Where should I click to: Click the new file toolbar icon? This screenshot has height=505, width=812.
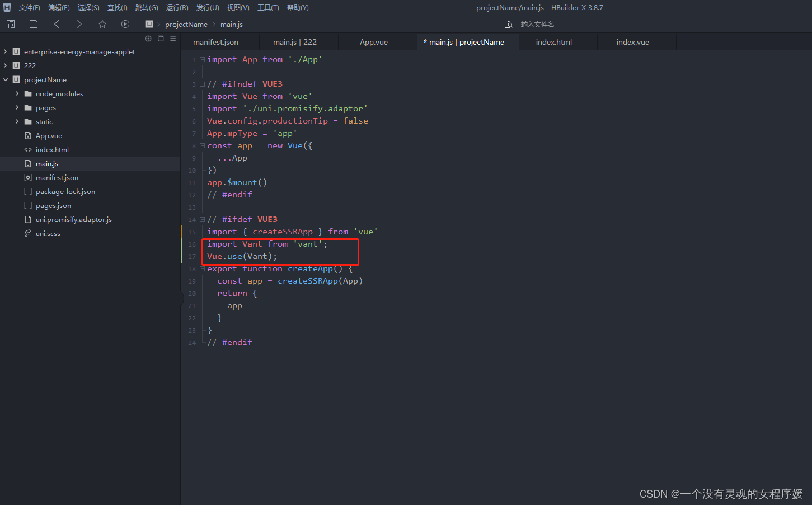11,24
